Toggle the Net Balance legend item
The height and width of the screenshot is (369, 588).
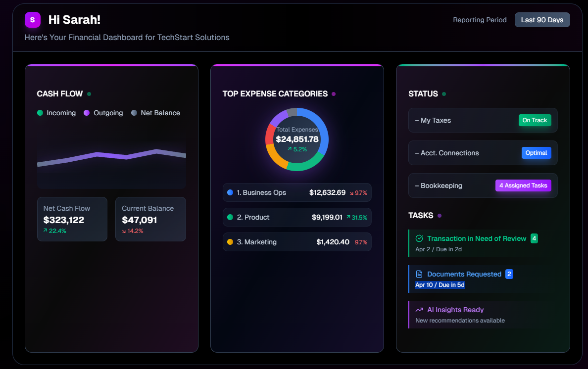[155, 113]
